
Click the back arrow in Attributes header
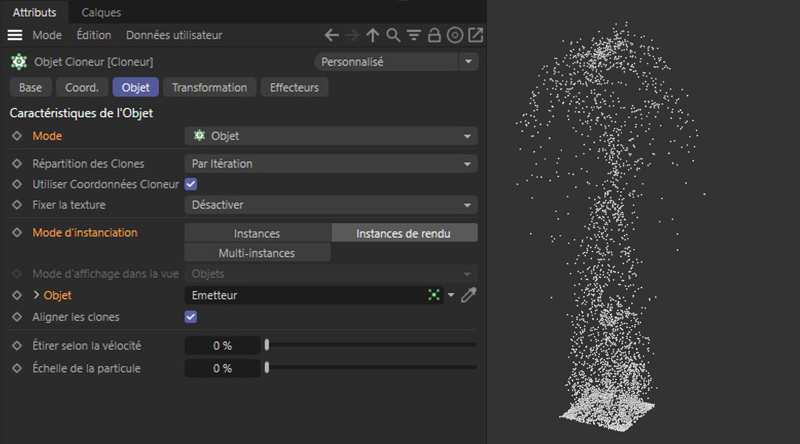[x=333, y=35]
